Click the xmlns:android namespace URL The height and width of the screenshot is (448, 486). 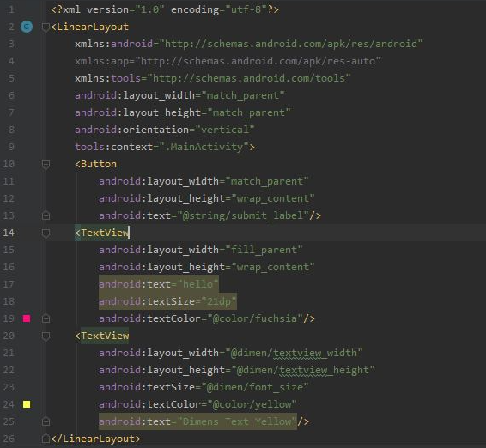click(x=291, y=44)
